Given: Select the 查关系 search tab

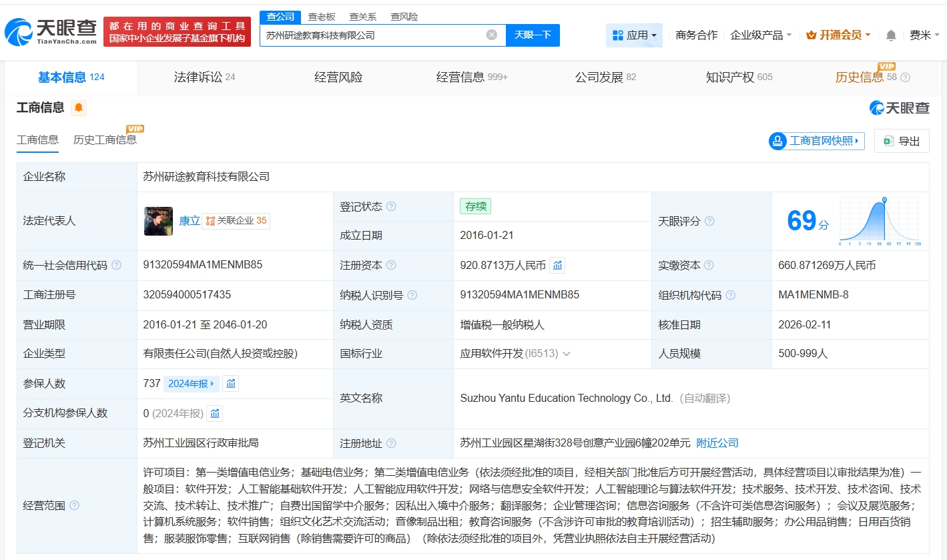Looking at the screenshot, I should pyautogui.click(x=363, y=17).
